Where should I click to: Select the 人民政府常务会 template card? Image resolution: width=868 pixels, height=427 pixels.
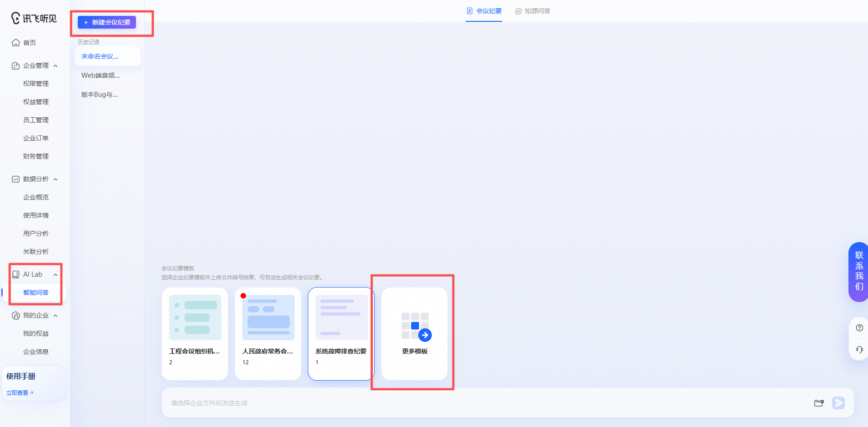[268, 334]
